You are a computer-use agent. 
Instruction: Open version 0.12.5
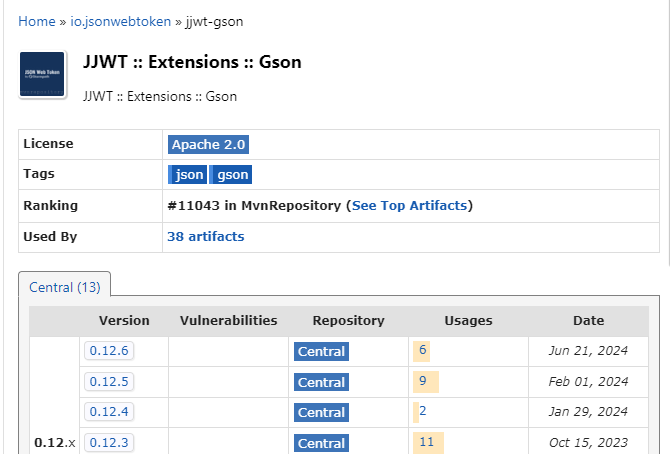pos(109,381)
